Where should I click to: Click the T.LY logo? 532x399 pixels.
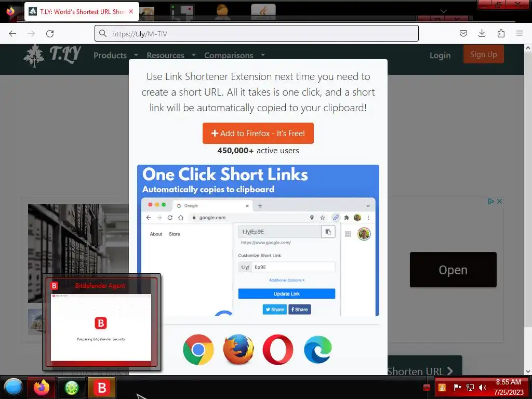tap(52, 55)
